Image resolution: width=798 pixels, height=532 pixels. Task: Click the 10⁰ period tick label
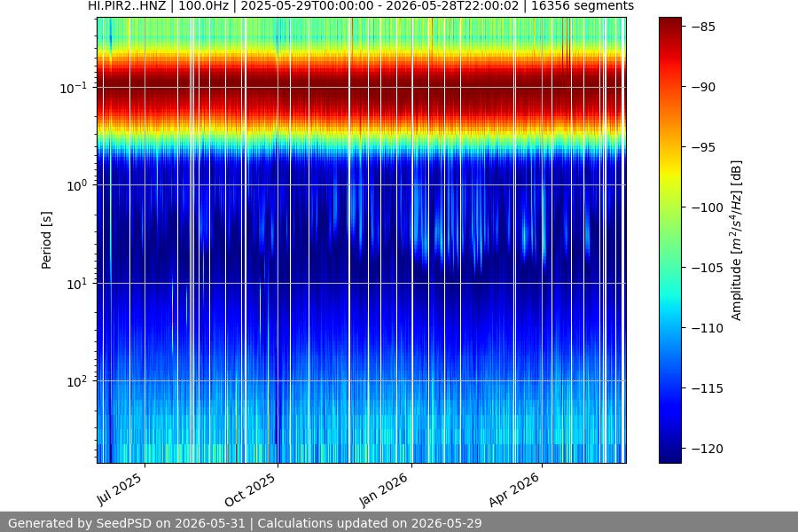coord(77,186)
